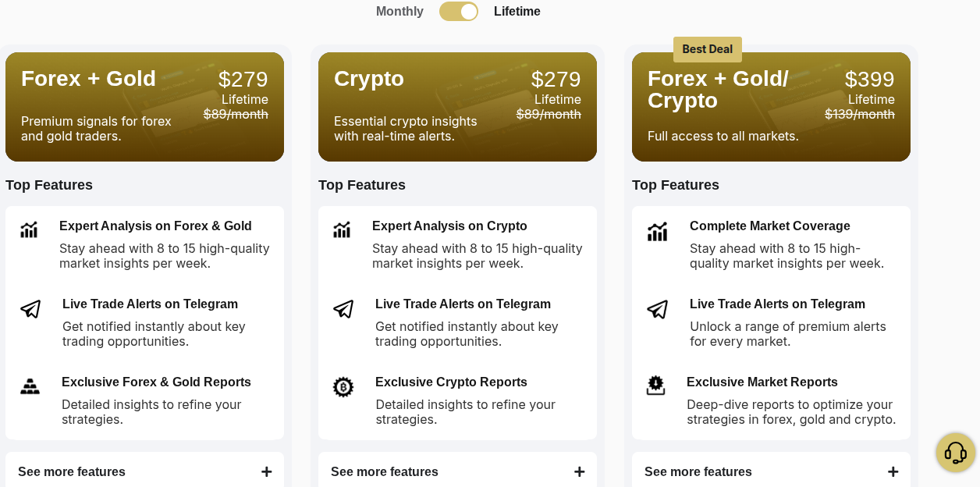Click the Best Deal badge
The image size is (980, 487).
(707, 49)
